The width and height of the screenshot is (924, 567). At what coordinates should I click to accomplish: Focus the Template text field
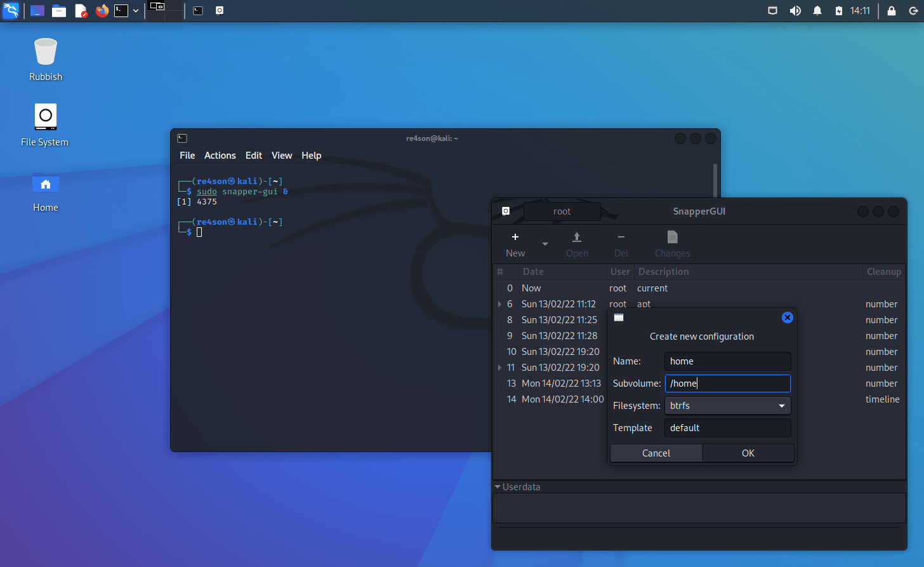(727, 428)
